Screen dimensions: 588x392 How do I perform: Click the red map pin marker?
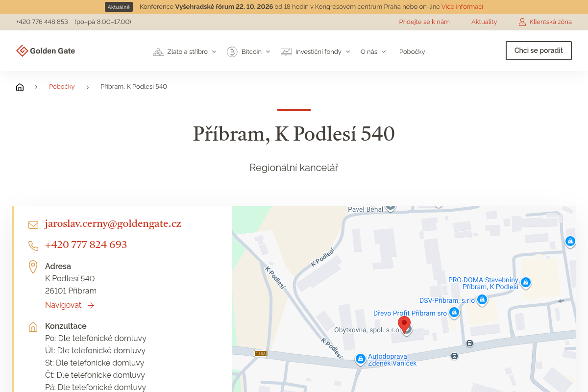(404, 325)
